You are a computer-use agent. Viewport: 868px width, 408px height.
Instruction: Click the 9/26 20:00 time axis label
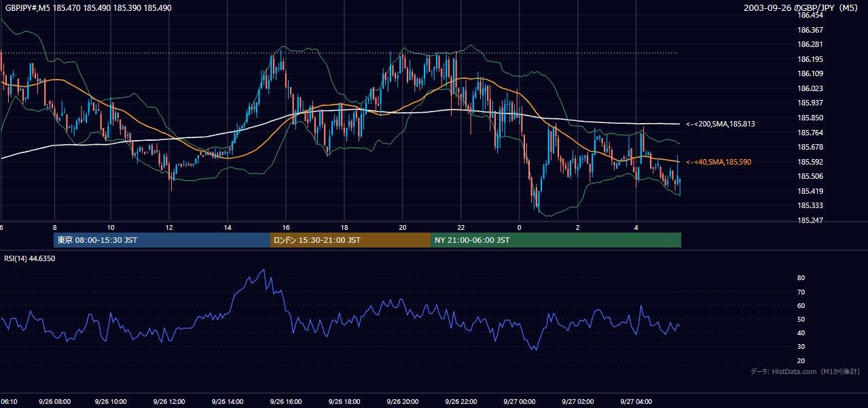[x=403, y=402]
